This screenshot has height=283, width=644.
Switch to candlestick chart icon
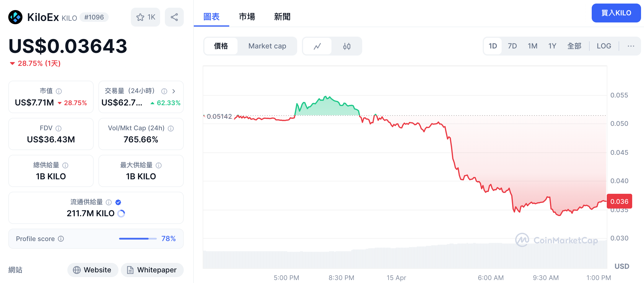point(347,46)
